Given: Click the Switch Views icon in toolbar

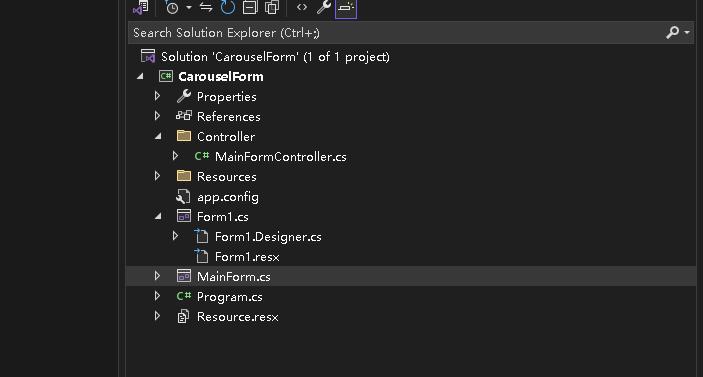Looking at the screenshot, I should [141, 7].
